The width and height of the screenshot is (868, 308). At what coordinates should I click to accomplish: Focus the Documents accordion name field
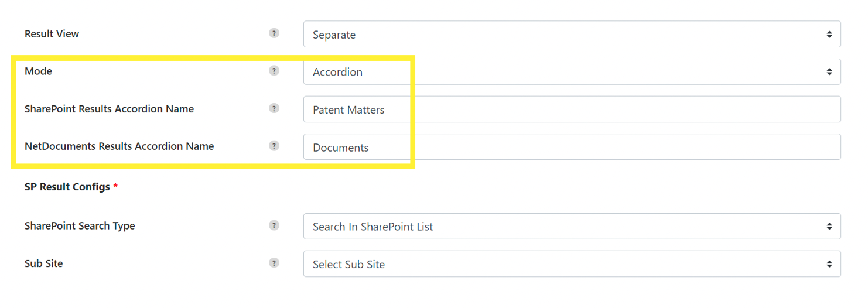click(x=572, y=147)
